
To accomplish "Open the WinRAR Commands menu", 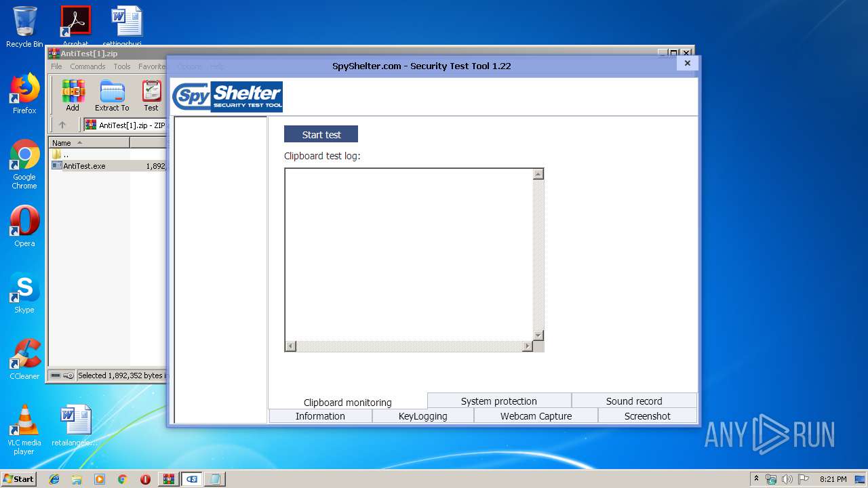I will pos(87,66).
